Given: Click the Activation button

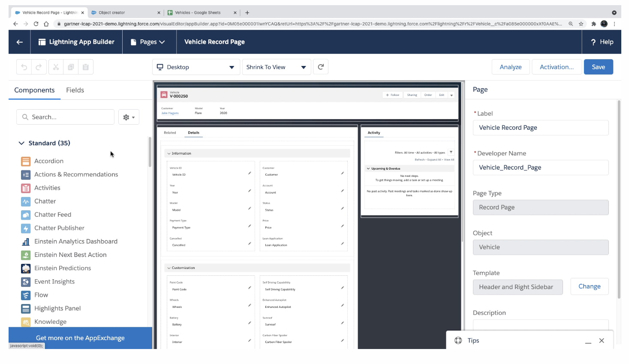Looking at the screenshot, I should (556, 67).
